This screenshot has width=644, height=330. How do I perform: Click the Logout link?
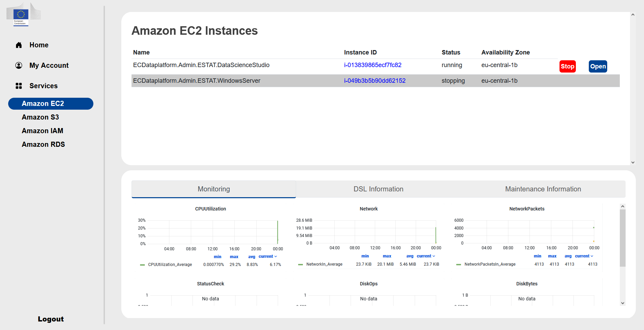51,319
